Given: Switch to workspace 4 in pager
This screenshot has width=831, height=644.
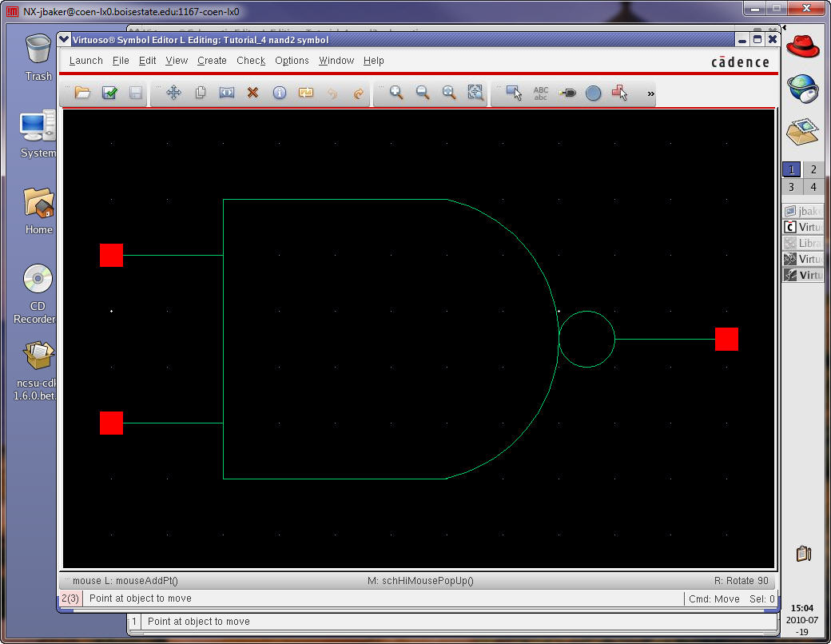Looking at the screenshot, I should tap(813, 187).
